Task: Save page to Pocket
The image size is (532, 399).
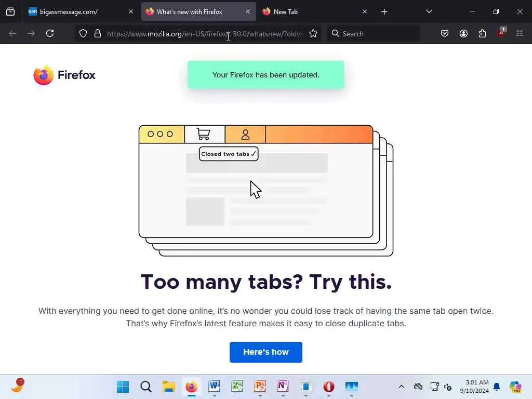Action: point(445,34)
